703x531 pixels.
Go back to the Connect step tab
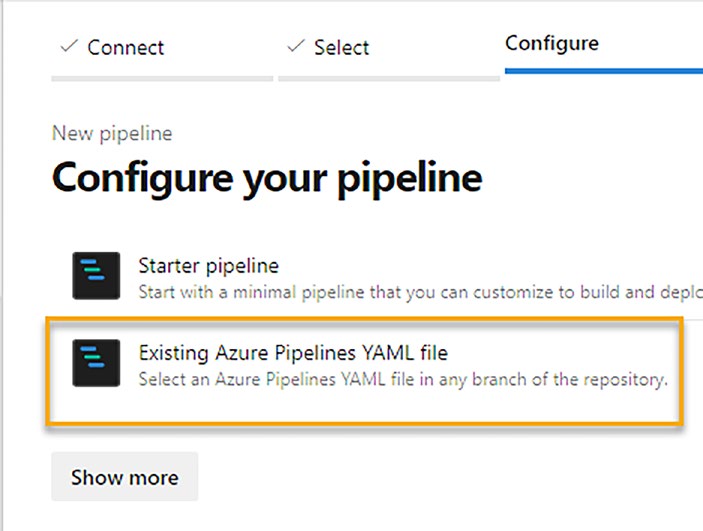coord(125,47)
